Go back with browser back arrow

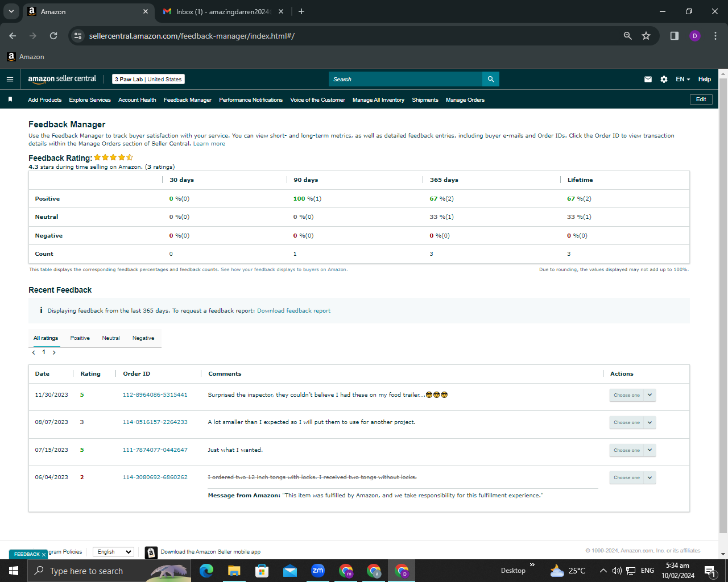point(13,36)
